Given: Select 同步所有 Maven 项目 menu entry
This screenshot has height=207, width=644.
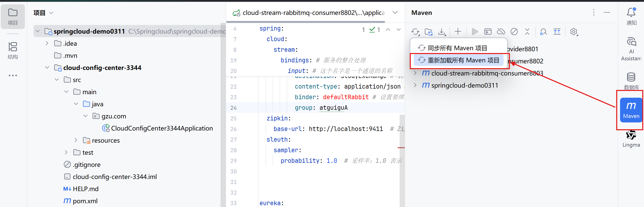Looking at the screenshot, I should [x=458, y=48].
